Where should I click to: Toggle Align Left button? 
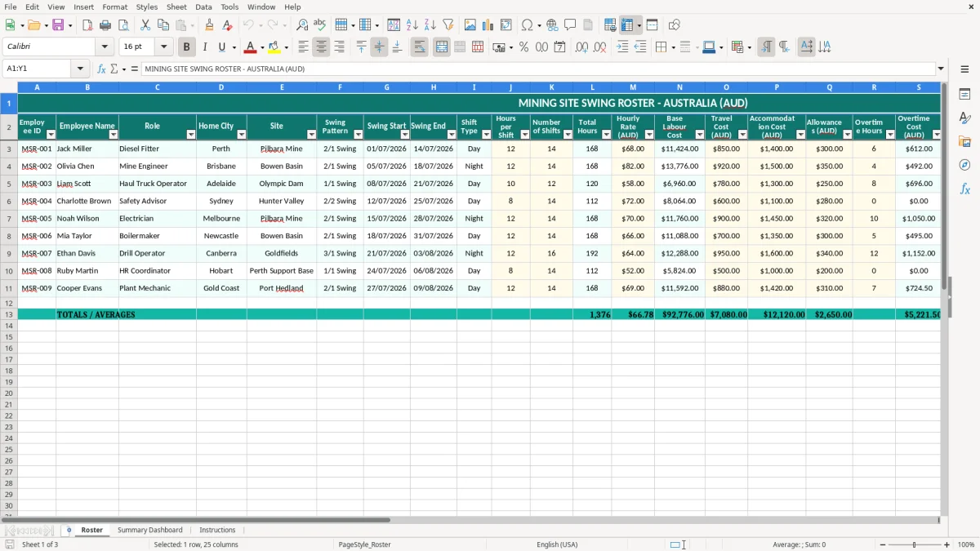pyautogui.click(x=303, y=47)
